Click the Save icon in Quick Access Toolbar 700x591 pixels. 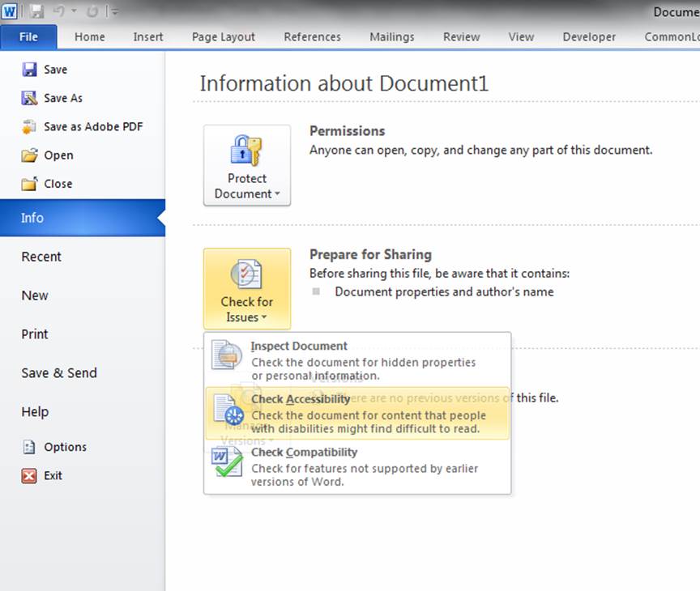[37, 11]
